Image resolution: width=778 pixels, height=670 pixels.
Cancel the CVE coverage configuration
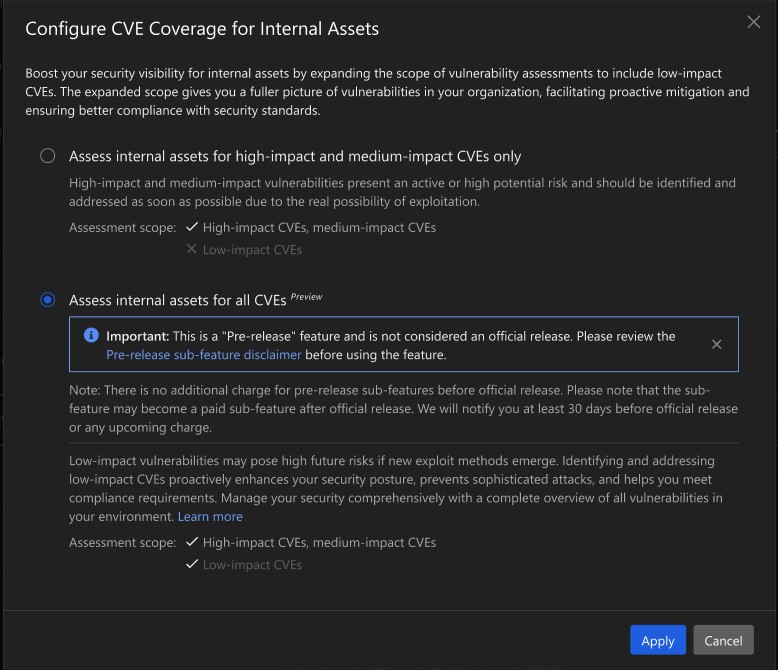point(723,641)
